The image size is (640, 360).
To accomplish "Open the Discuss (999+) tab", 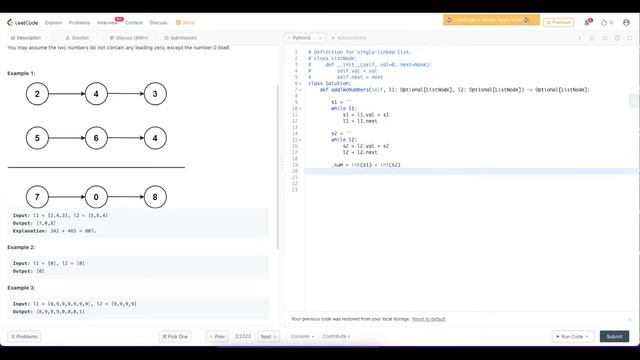I will point(129,38).
